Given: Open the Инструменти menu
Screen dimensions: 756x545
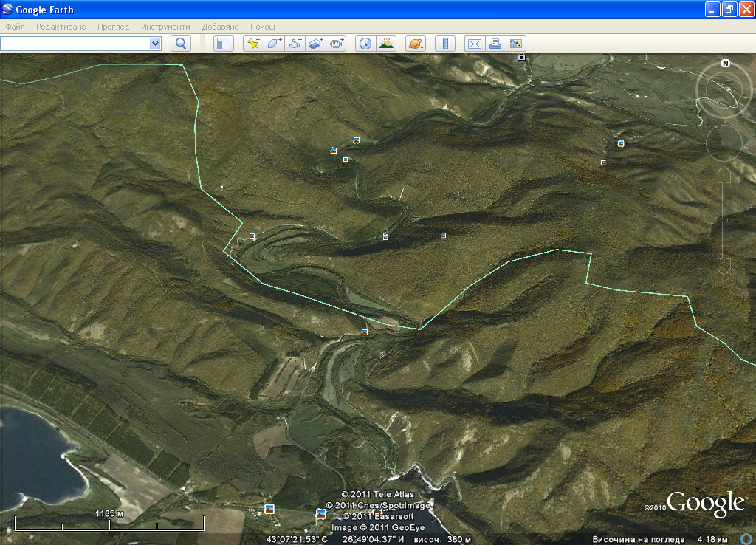Looking at the screenshot, I should pos(165,27).
